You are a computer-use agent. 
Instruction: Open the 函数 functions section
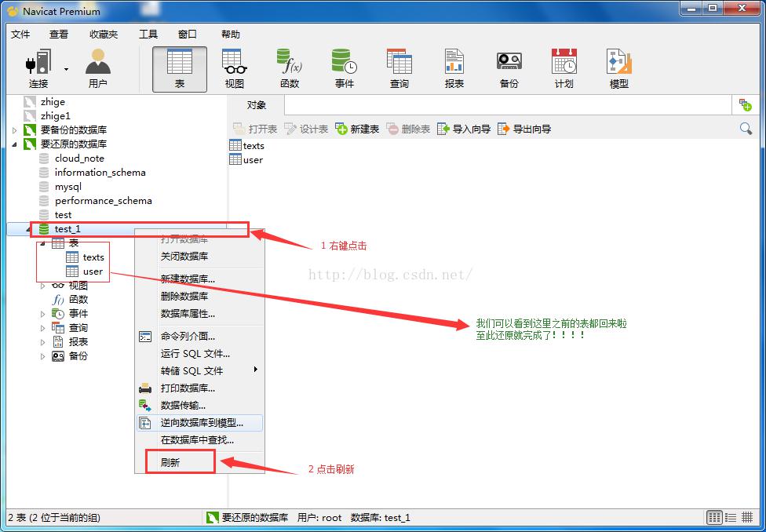289,68
